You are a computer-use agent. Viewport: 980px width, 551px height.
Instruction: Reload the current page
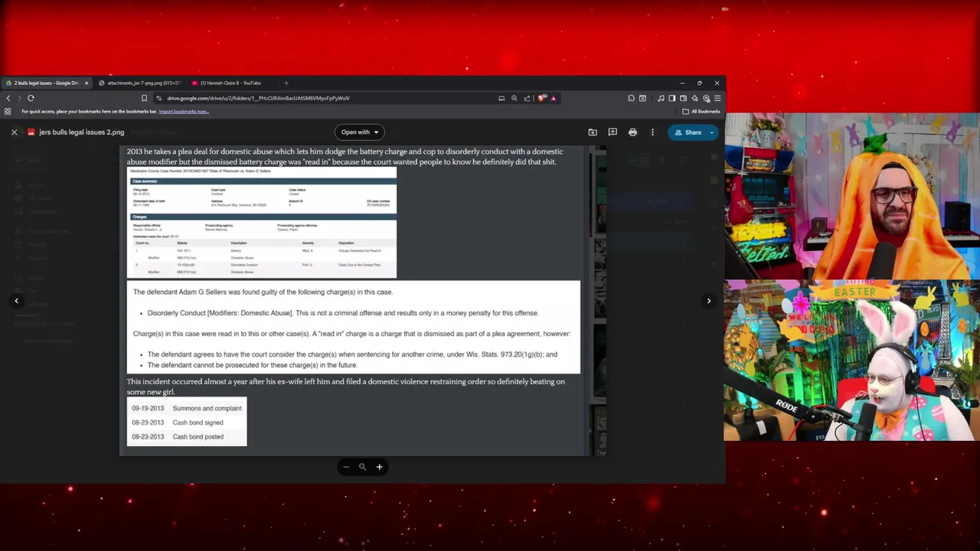click(x=31, y=98)
